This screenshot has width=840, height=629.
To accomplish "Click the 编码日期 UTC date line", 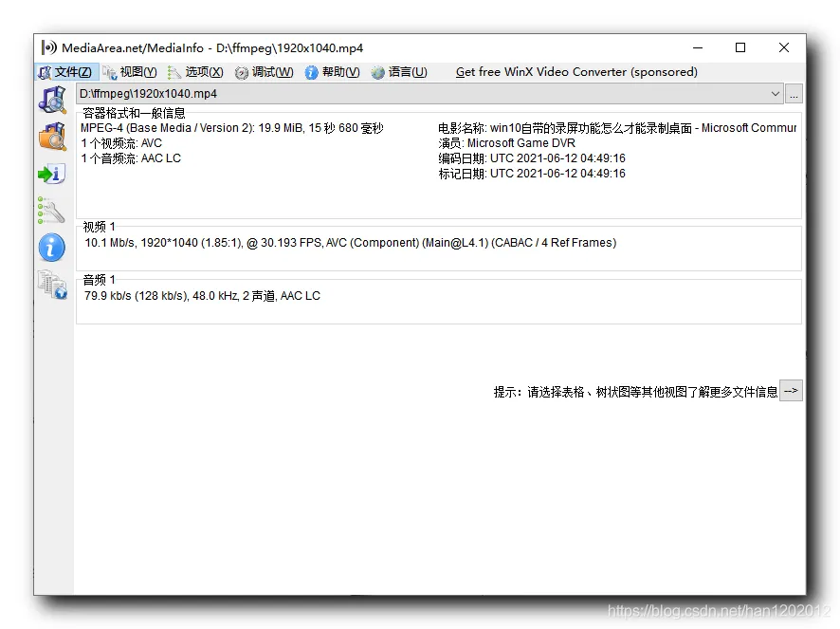I will 532,158.
